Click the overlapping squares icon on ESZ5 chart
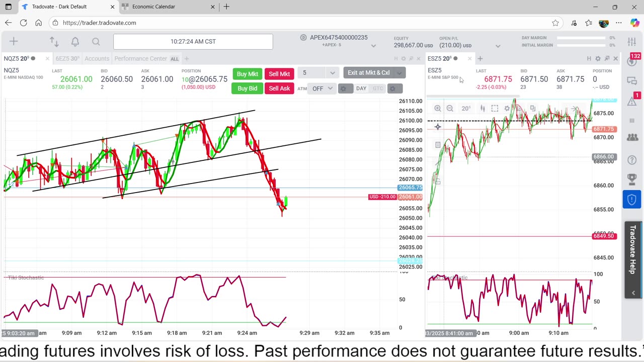The width and height of the screenshot is (644, 362). [532, 108]
